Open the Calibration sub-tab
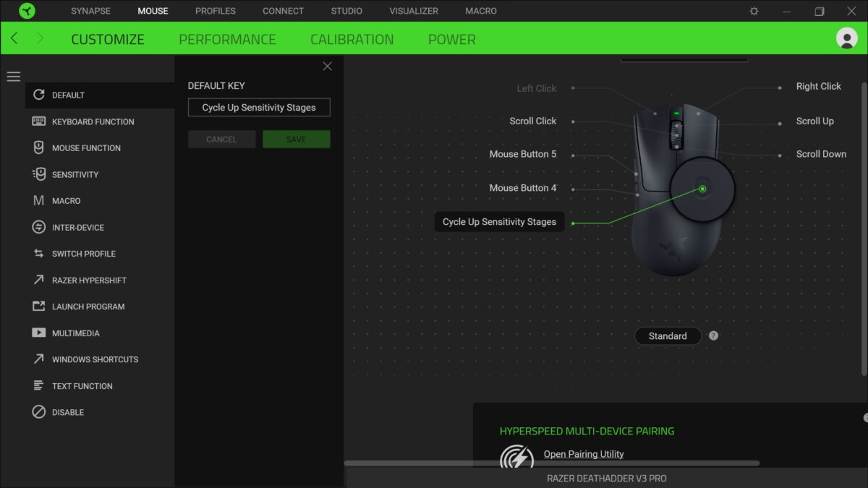Image resolution: width=868 pixels, height=488 pixels. (x=352, y=39)
